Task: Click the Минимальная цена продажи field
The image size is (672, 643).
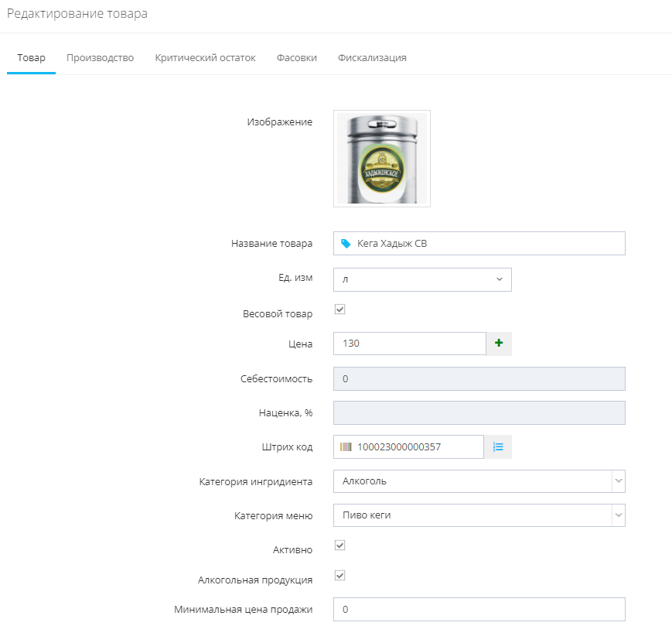Action: 478,609
